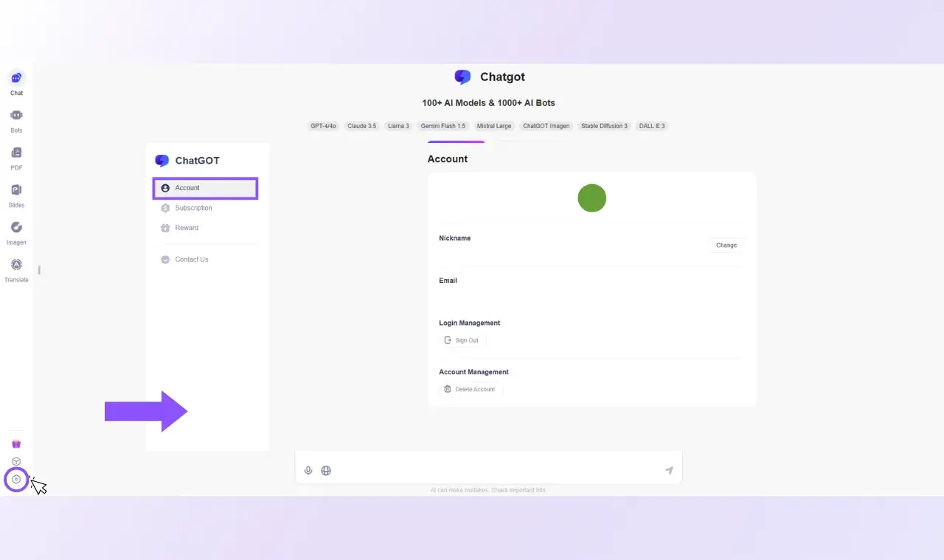Image resolution: width=944 pixels, height=560 pixels.
Task: Open the Bots icon in sidebar
Action: pos(16,116)
